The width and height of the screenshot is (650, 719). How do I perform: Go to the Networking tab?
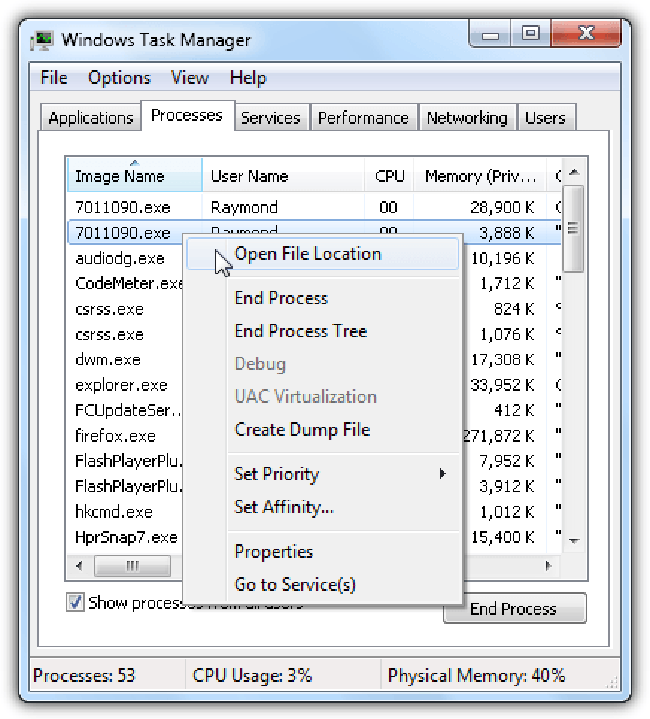467,118
